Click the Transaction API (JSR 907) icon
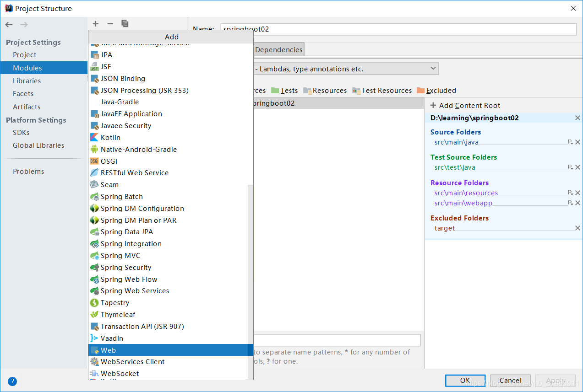This screenshot has height=392, width=583. tap(95, 327)
